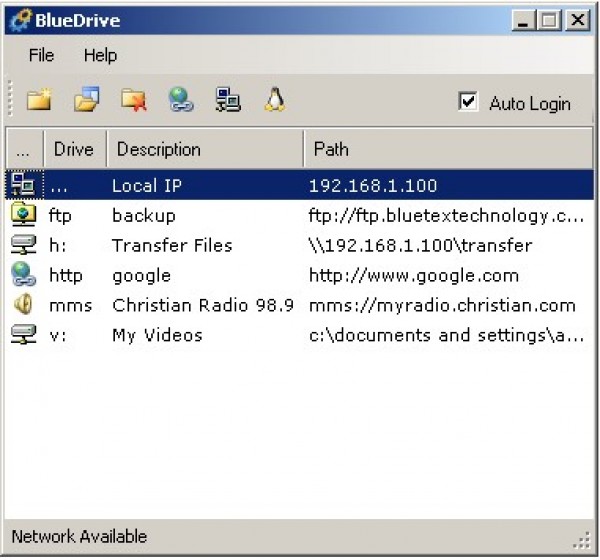The height and width of the screenshot is (560, 600).
Task: Click the delete folder toolbar icon
Action: click(134, 100)
